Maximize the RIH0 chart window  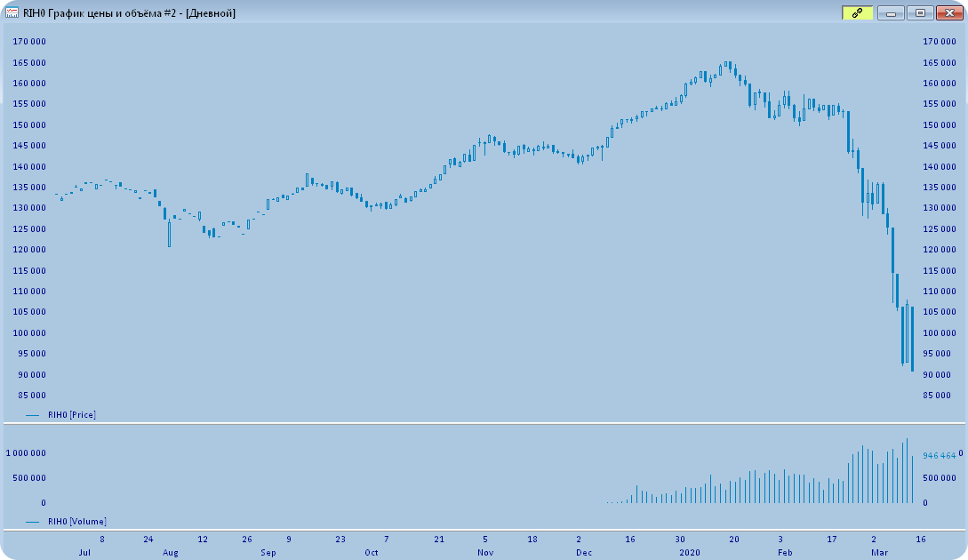[920, 12]
